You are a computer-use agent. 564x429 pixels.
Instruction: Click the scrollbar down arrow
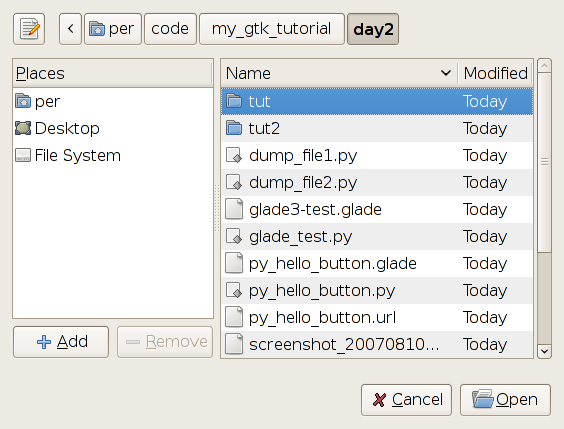(544, 351)
